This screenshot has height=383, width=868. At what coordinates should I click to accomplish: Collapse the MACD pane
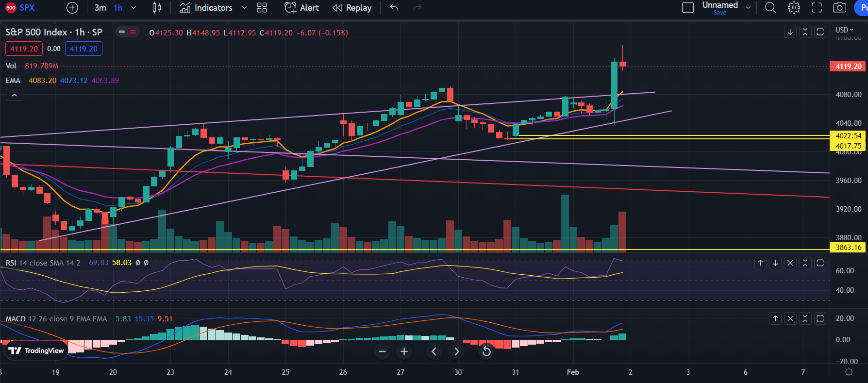[x=805, y=318]
